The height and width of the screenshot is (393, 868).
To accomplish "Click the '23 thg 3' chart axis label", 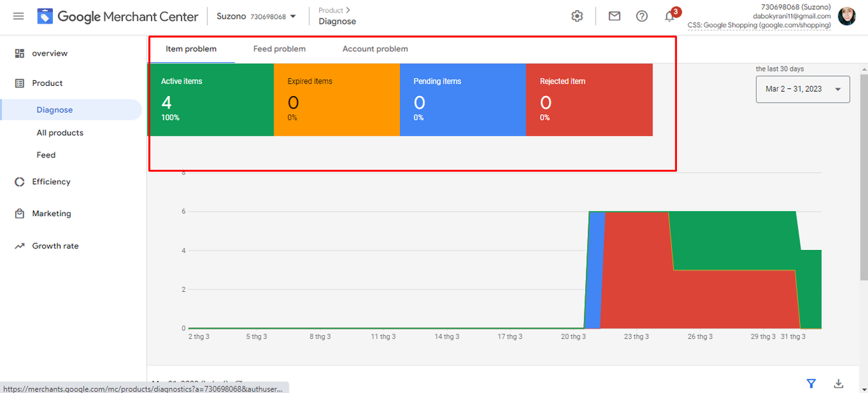I will 637,337.
